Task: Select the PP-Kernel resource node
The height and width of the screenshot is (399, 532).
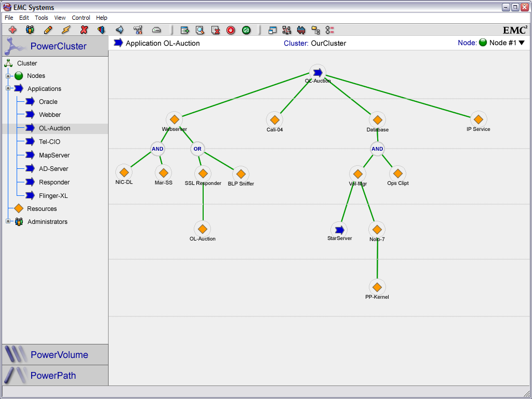Action: (x=377, y=287)
